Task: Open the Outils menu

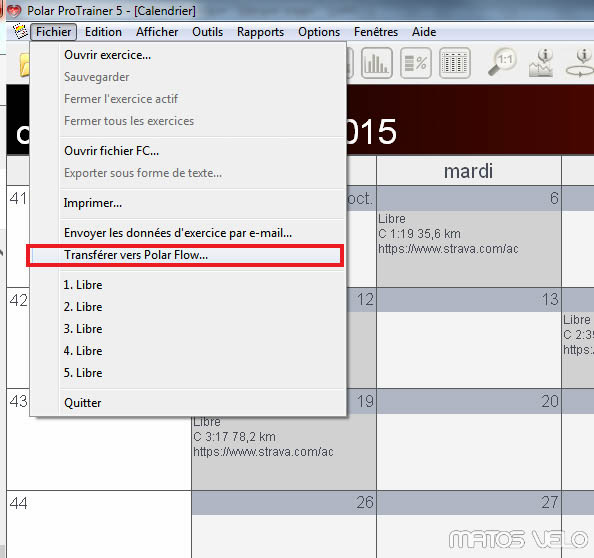Action: point(207,32)
